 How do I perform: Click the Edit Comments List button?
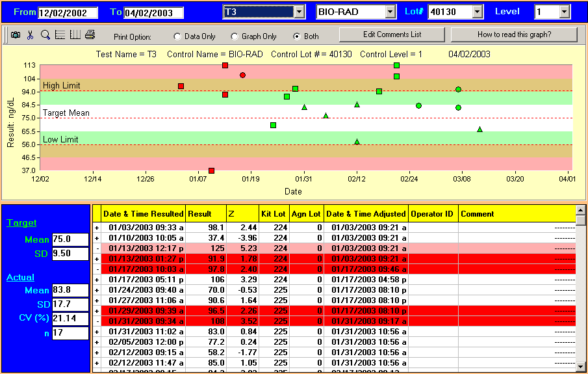coord(392,34)
